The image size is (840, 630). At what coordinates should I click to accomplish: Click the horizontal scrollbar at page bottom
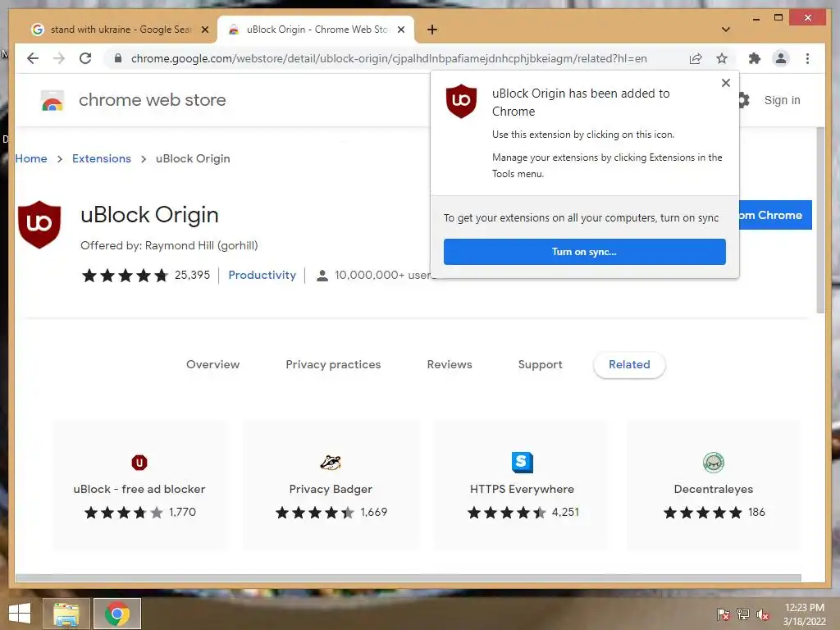pos(409,578)
